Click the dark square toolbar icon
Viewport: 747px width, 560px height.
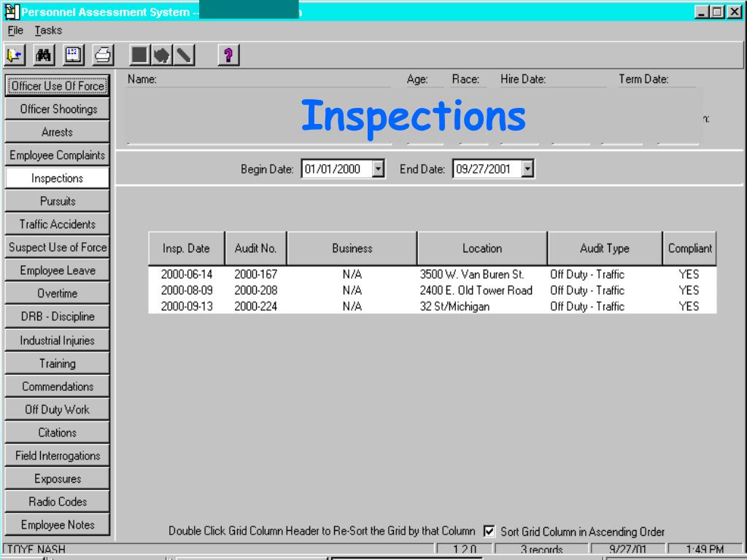139,55
